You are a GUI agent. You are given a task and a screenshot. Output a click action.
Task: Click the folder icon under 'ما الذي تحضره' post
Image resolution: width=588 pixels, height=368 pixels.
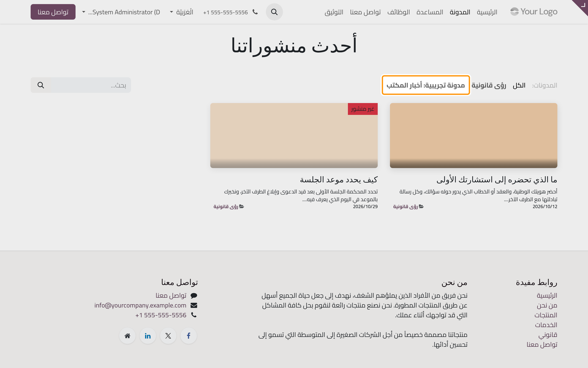pos(421,206)
